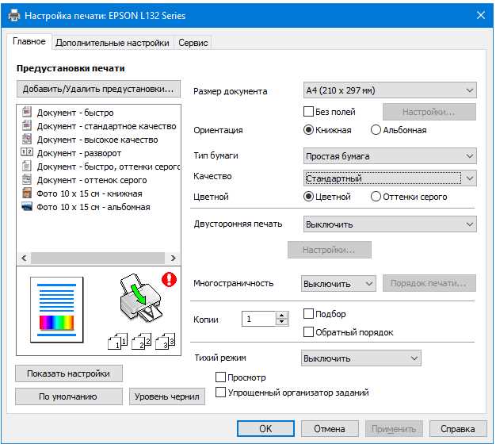The width and height of the screenshot is (496, 448).
Task: Click the 'Уровень чернил' button
Action: 167,396
